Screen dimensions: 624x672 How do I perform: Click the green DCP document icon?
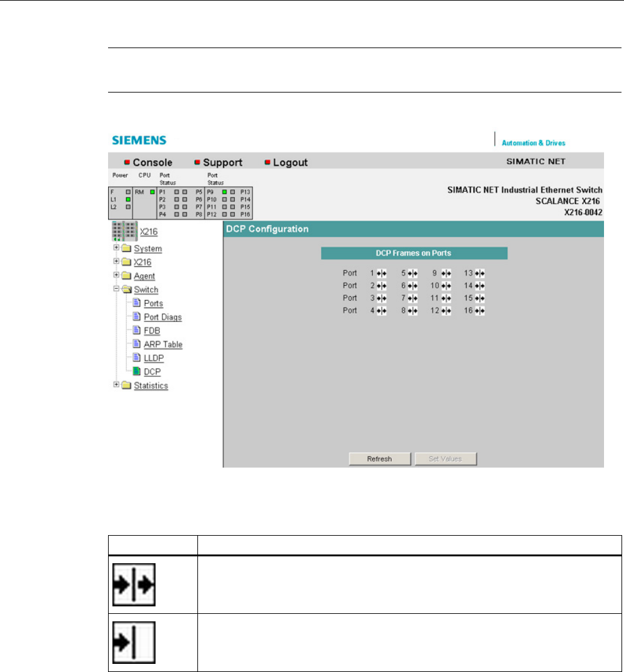(137, 371)
